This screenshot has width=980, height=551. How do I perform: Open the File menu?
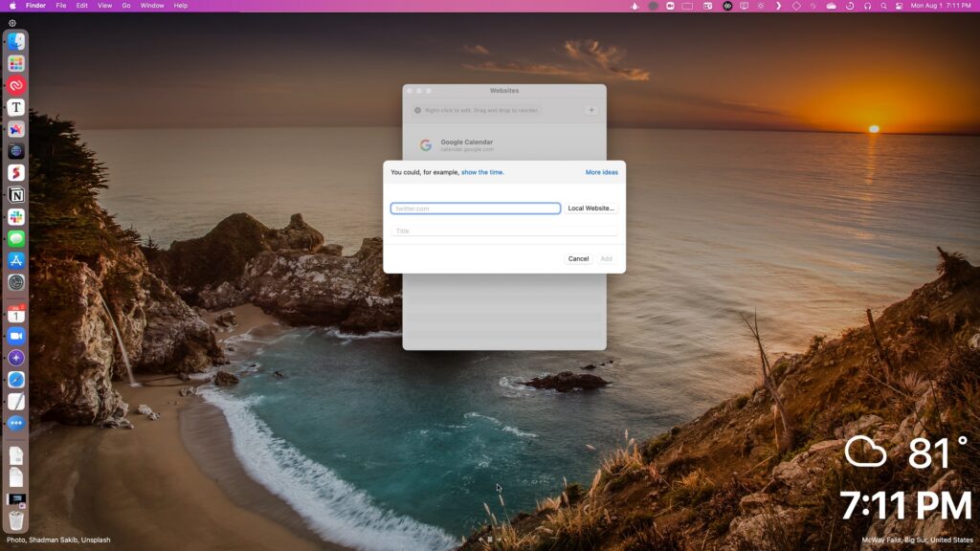(x=61, y=6)
